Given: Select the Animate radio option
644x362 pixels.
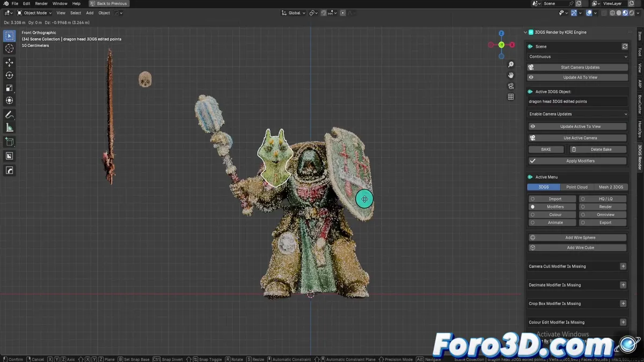Looking at the screenshot, I should [552, 223].
